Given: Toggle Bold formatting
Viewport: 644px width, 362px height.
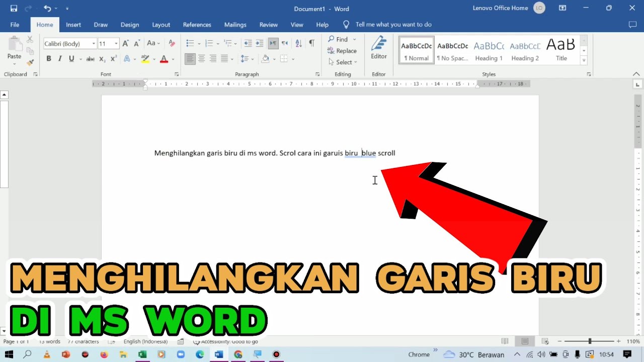Looking at the screenshot, I should point(49,59).
